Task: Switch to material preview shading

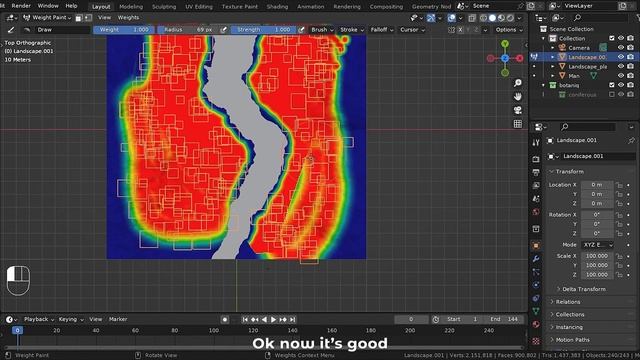Action: coord(501,18)
